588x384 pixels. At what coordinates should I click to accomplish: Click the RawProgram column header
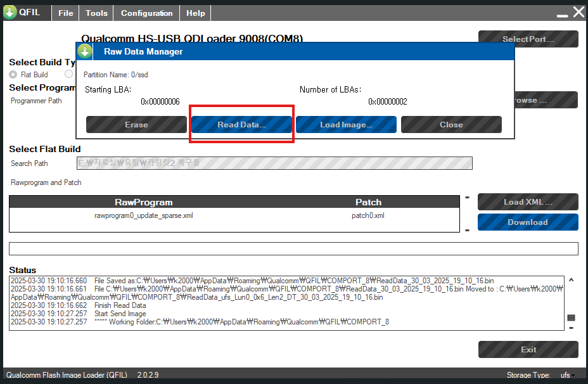[x=144, y=202]
